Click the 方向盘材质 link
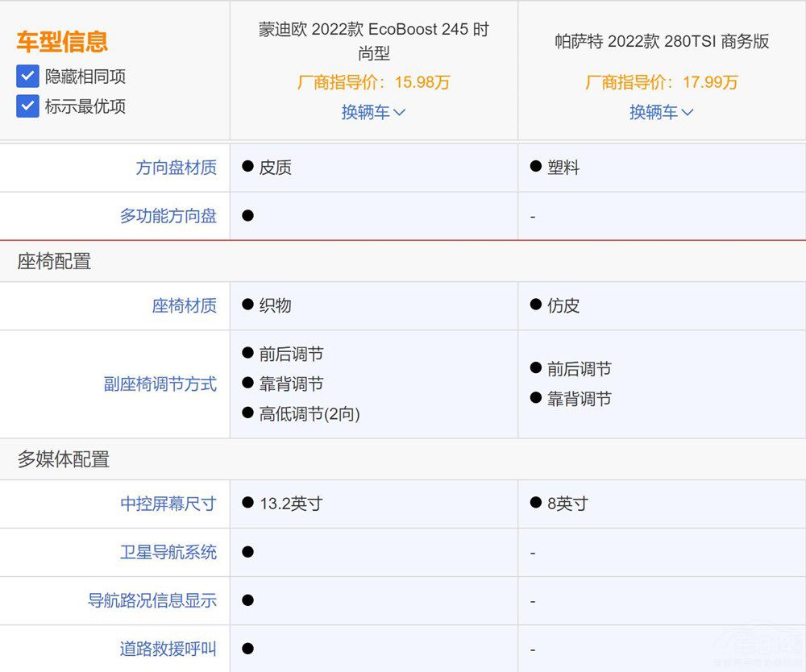Image resolution: width=806 pixels, height=672 pixels. click(176, 168)
